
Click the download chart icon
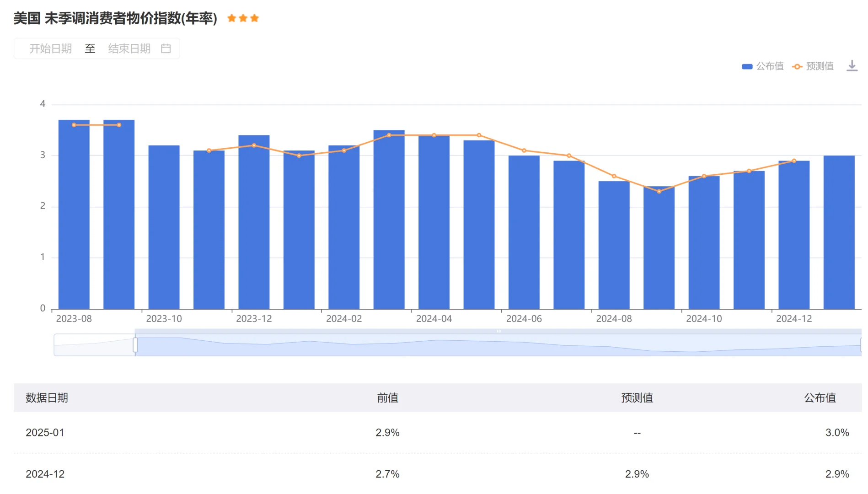pos(852,66)
